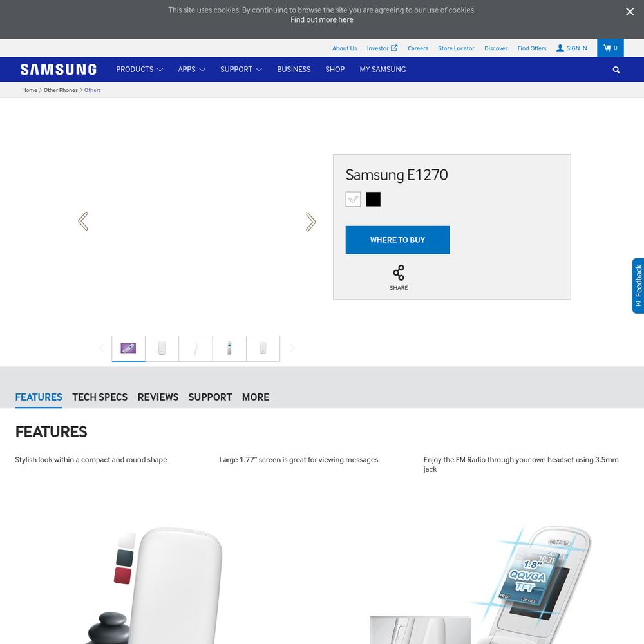Expand the Apps dropdown menu

pos(191,70)
